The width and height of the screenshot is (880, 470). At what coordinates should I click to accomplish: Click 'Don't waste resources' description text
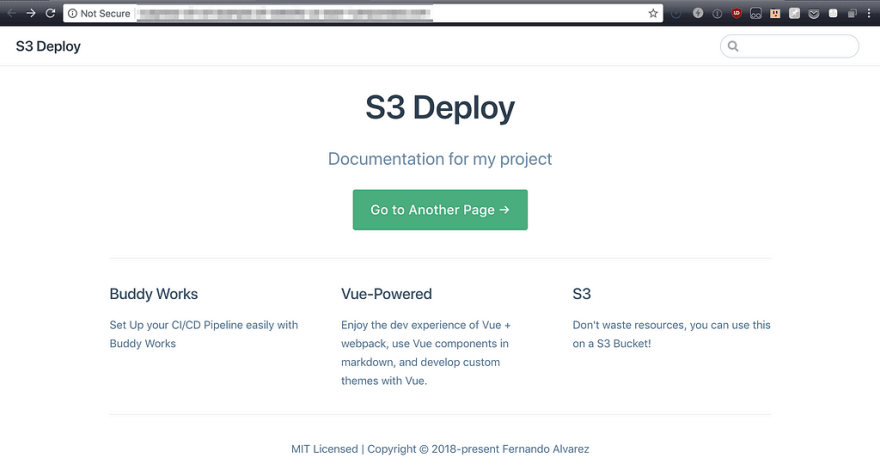point(671,334)
